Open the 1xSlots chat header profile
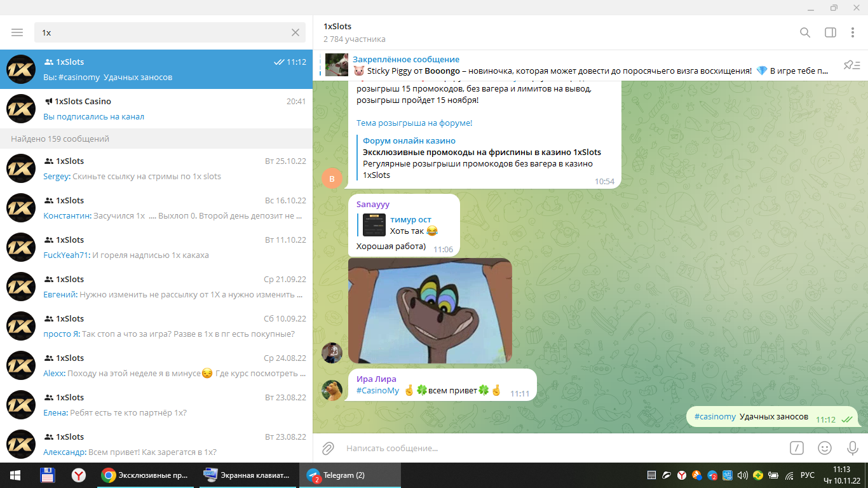The image size is (868, 488). [354, 32]
